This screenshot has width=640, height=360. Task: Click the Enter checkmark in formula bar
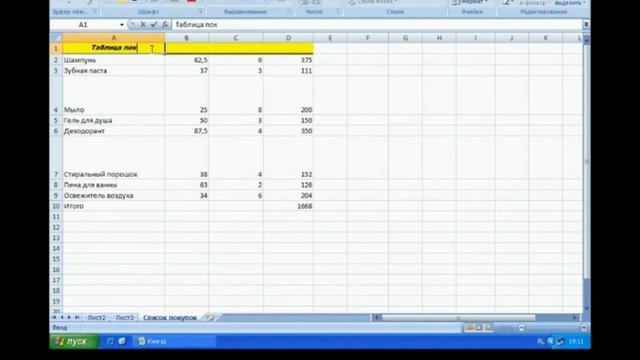(154, 25)
